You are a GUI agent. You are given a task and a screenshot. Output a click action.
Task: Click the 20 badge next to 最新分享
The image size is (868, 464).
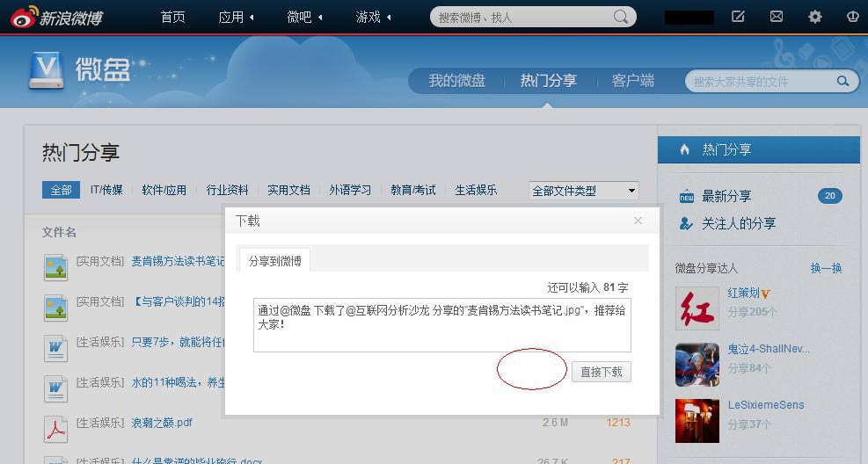tap(830, 196)
